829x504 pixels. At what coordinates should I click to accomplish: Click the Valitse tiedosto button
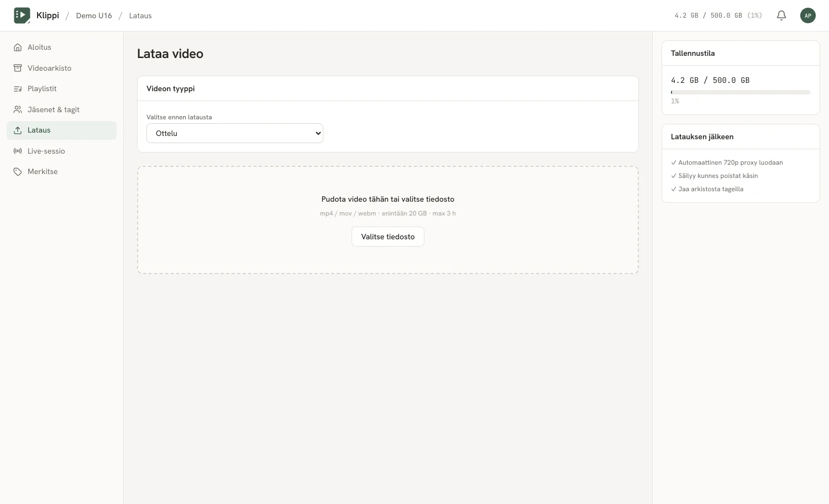[388, 237]
